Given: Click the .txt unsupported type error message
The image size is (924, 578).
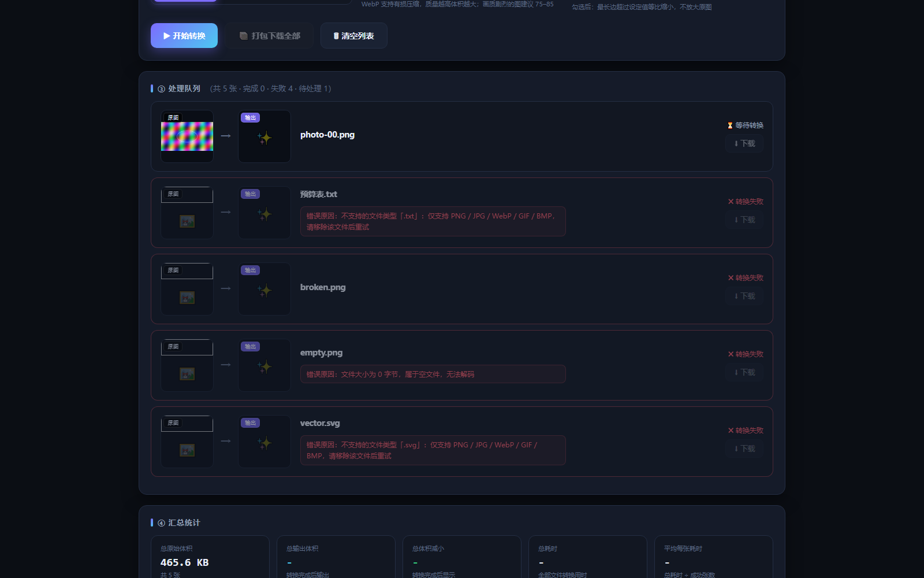Looking at the screenshot, I should coord(433,221).
